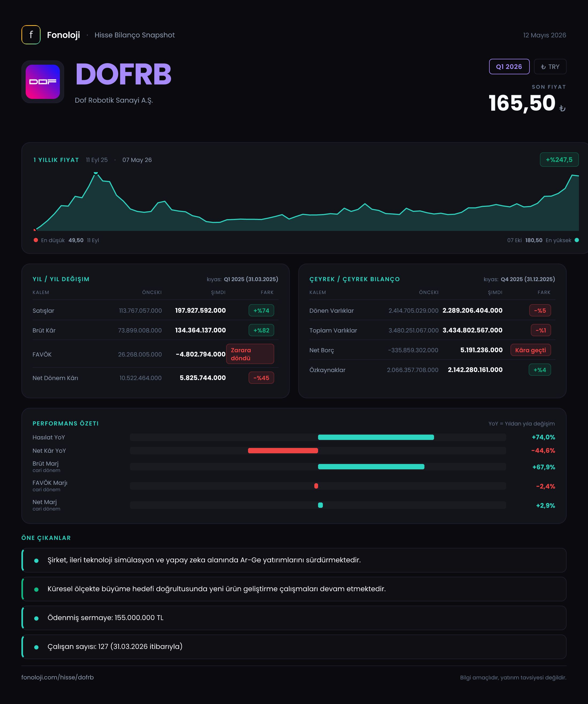Click the ÖNE ÇIKANLAR section heading
The height and width of the screenshot is (704, 588).
tap(46, 538)
